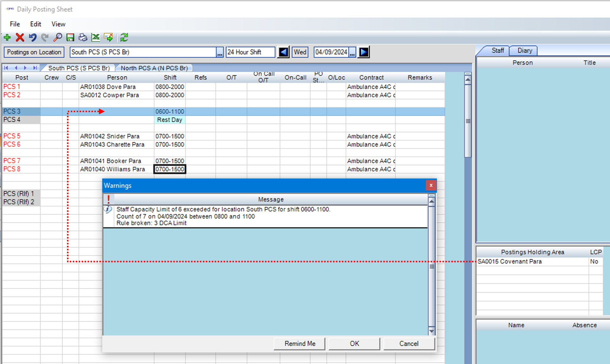Save using the green floppy disk icon
This screenshot has width=610, height=364.
tap(70, 37)
